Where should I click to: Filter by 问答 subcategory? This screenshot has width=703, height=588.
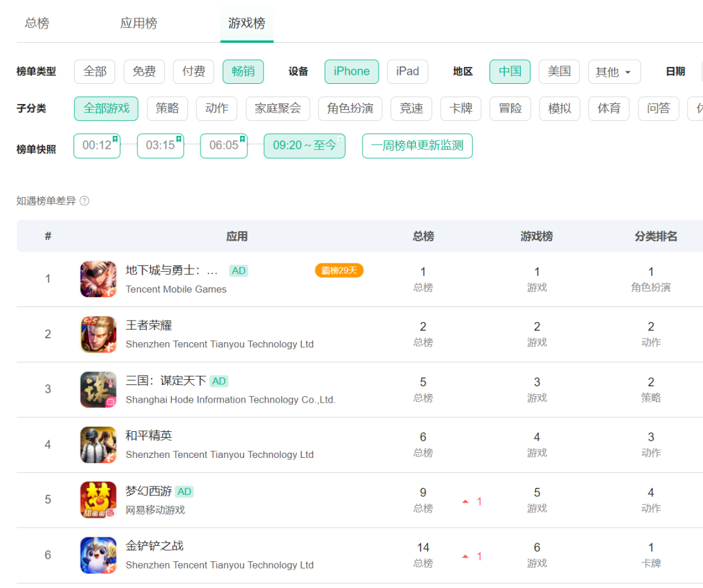(659, 109)
